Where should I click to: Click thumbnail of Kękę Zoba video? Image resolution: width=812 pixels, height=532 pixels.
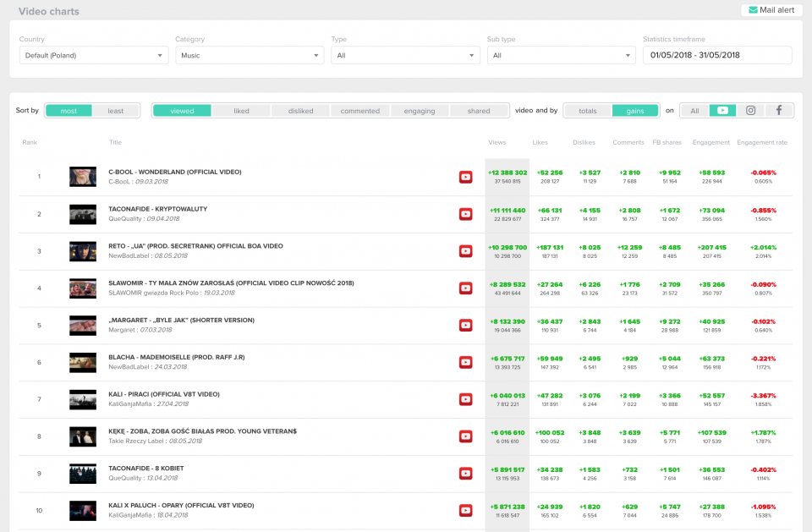[x=83, y=436]
